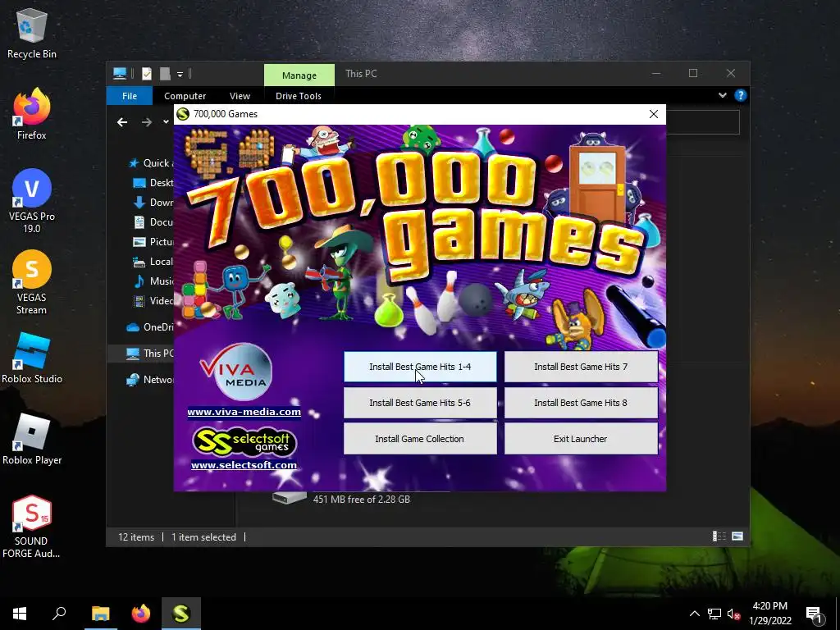This screenshot has width=840, height=630.
Task: Install Best Game Hits 7
Action: [x=581, y=367]
